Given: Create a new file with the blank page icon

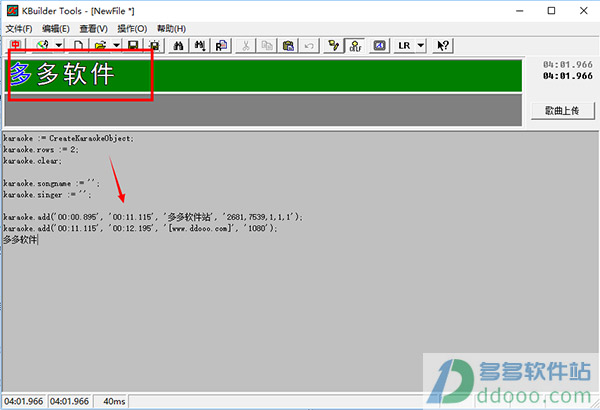Looking at the screenshot, I should point(78,46).
